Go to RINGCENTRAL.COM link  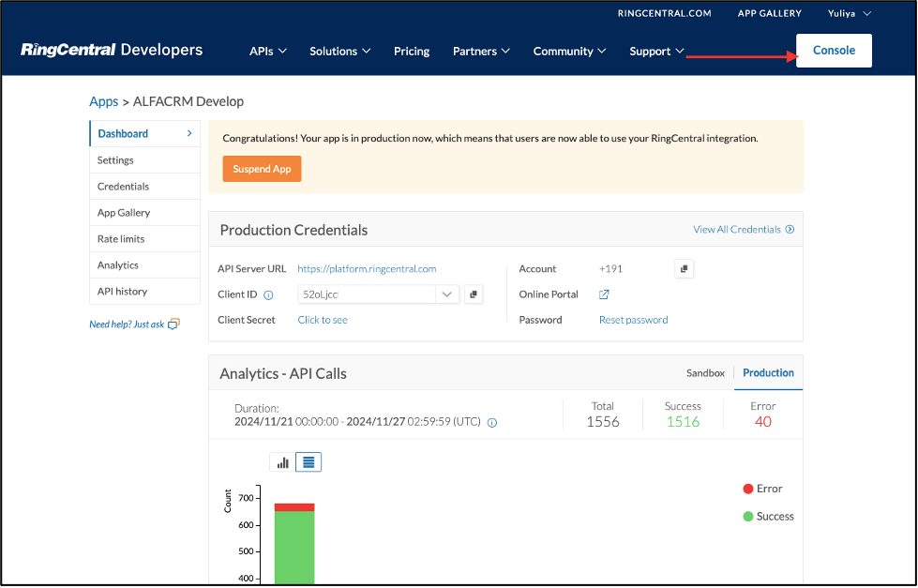(x=665, y=13)
